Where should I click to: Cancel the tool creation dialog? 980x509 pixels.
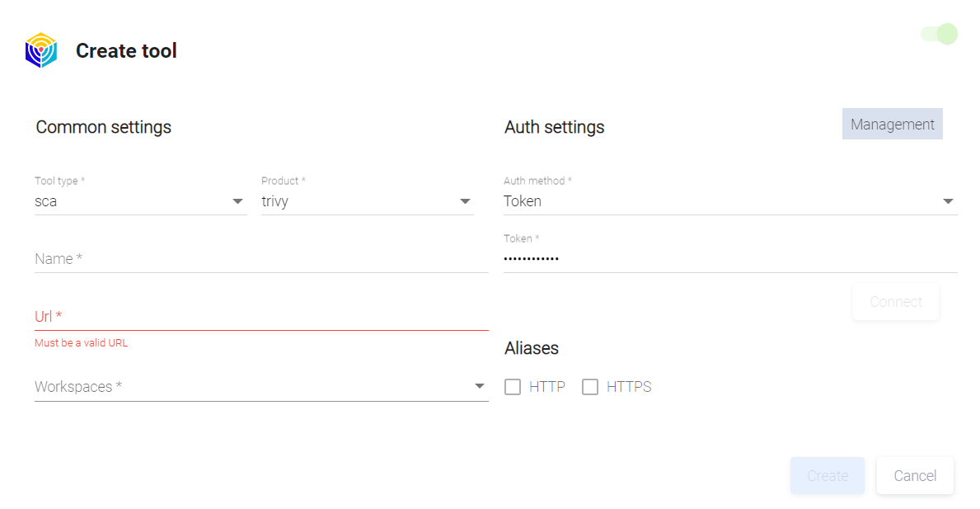915,476
